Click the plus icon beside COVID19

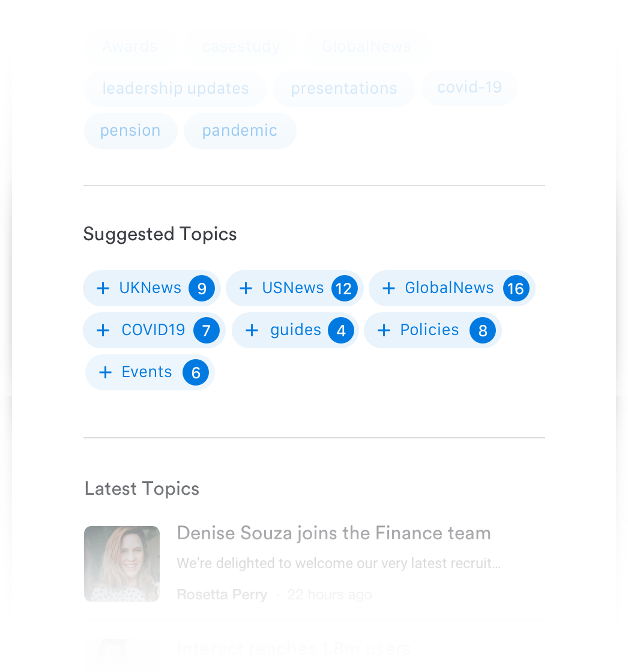point(103,330)
